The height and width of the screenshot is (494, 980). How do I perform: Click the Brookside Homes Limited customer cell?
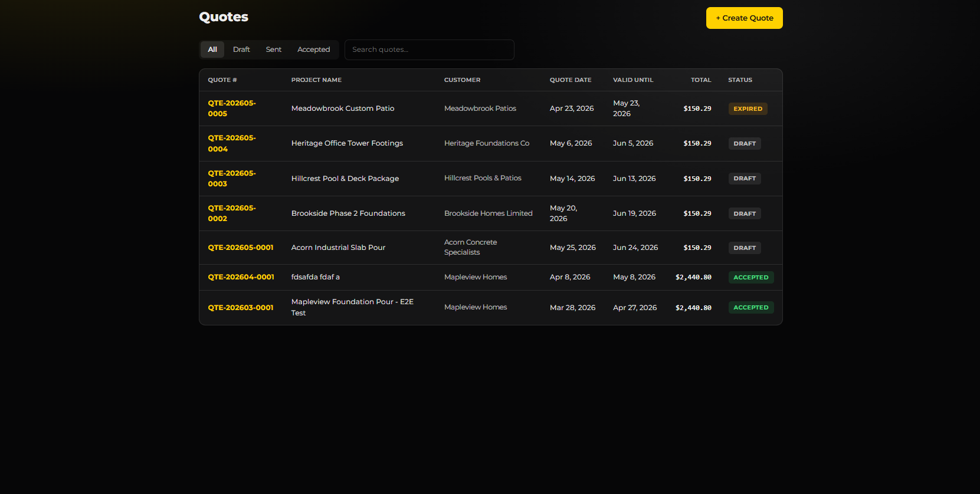click(x=489, y=213)
